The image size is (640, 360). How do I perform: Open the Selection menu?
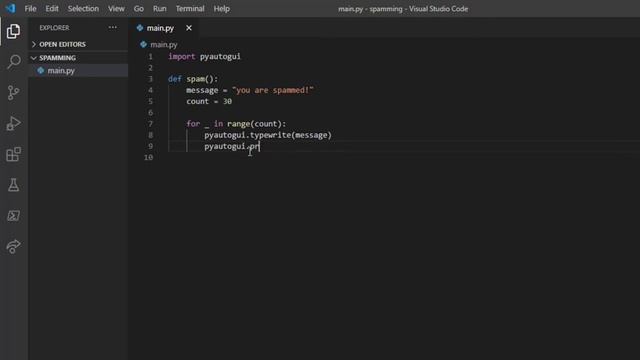83,9
